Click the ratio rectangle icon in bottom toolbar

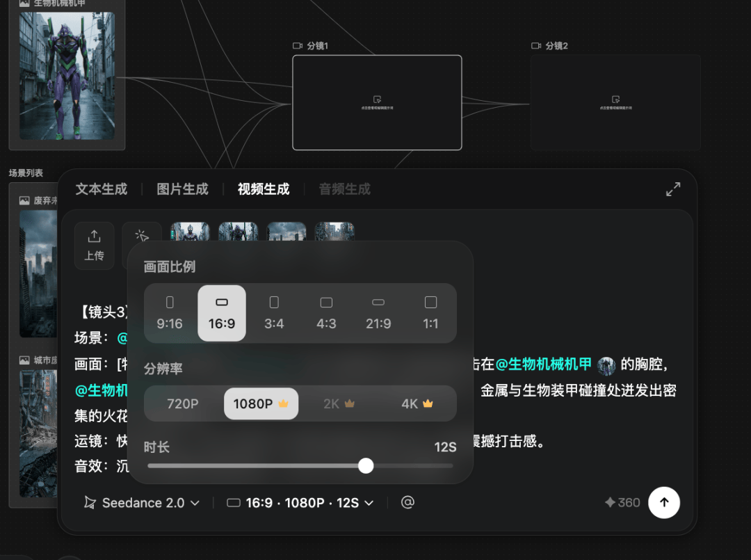(233, 502)
